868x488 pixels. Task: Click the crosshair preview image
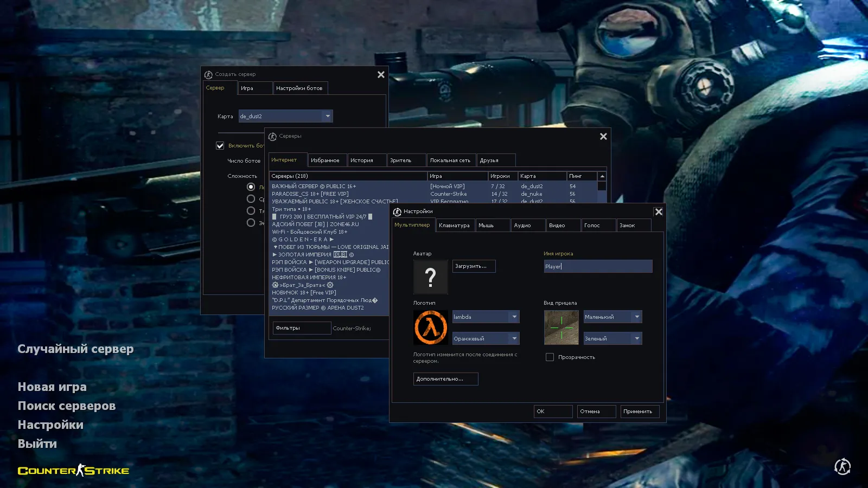point(561,328)
